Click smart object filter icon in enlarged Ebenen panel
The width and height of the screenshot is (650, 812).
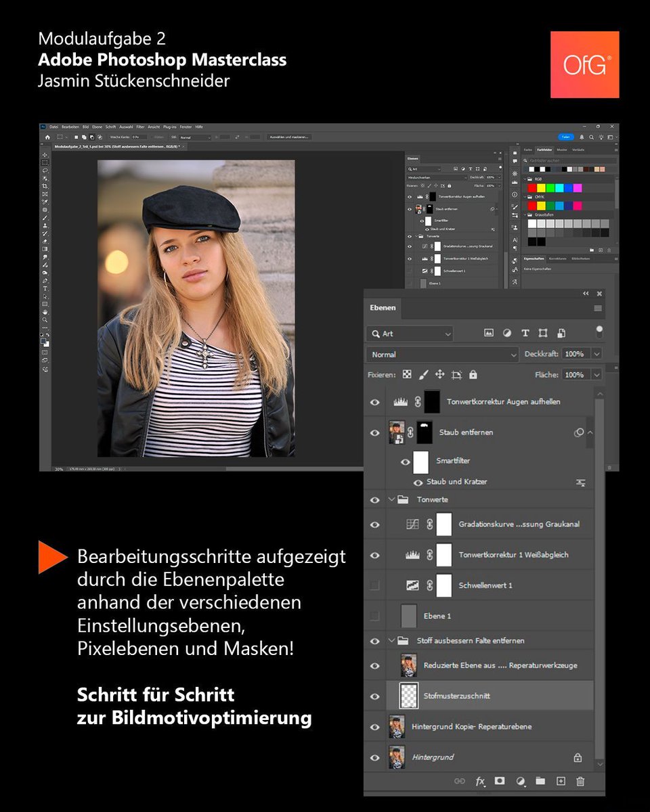[x=561, y=333]
